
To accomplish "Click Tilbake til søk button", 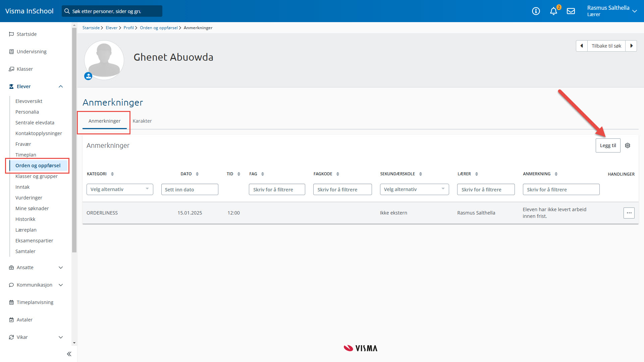I will (x=606, y=46).
